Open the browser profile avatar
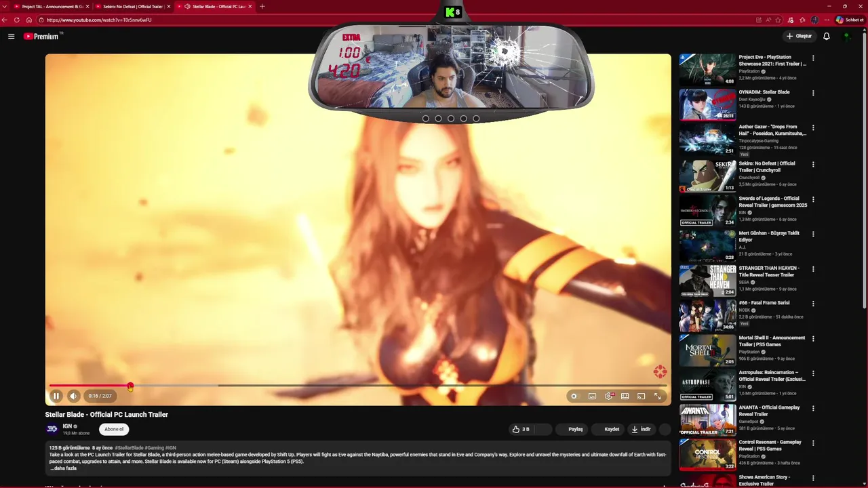This screenshot has width=868, height=488. pos(814,20)
